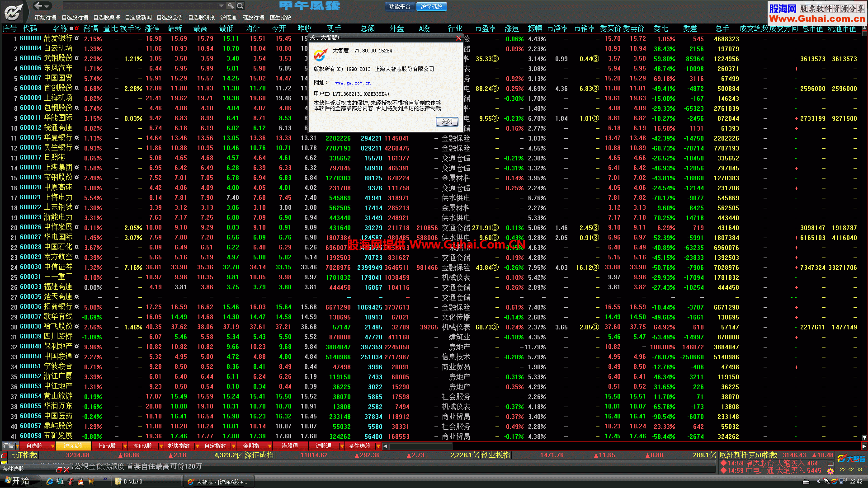Image resolution: width=868 pixels, height=488 pixels.
Task: Switch to the 自选股 bottom tab
Action: point(34,446)
